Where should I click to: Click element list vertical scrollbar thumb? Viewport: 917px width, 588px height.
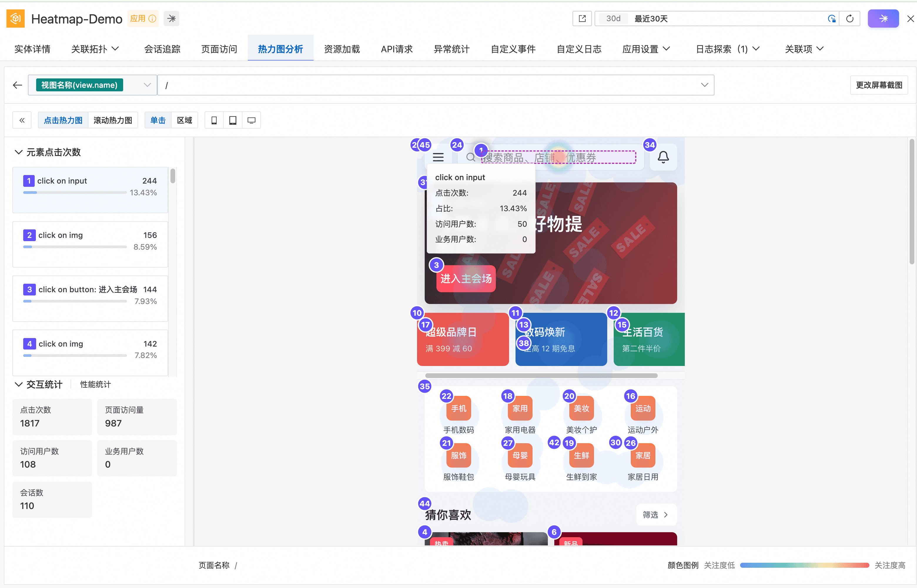pyautogui.click(x=173, y=177)
